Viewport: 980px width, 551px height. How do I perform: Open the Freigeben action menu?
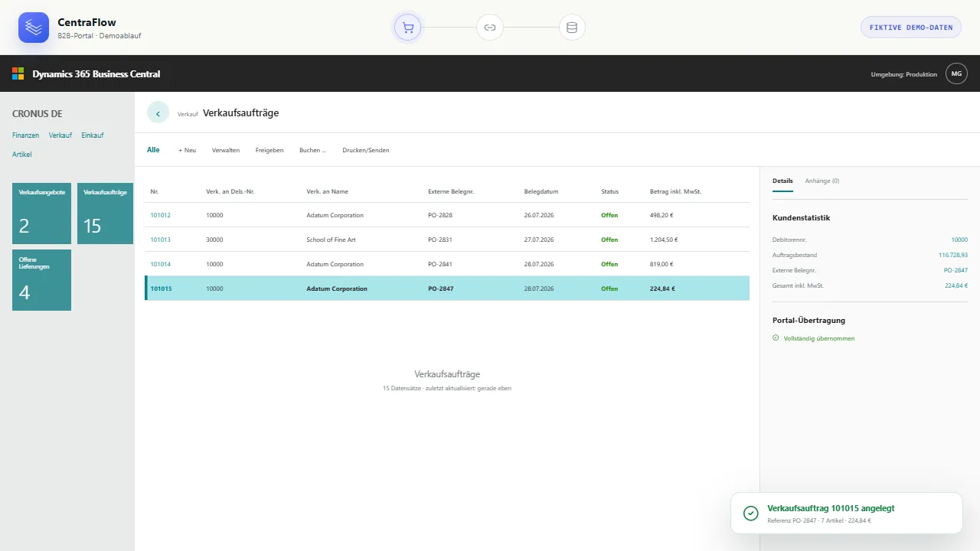tap(269, 150)
